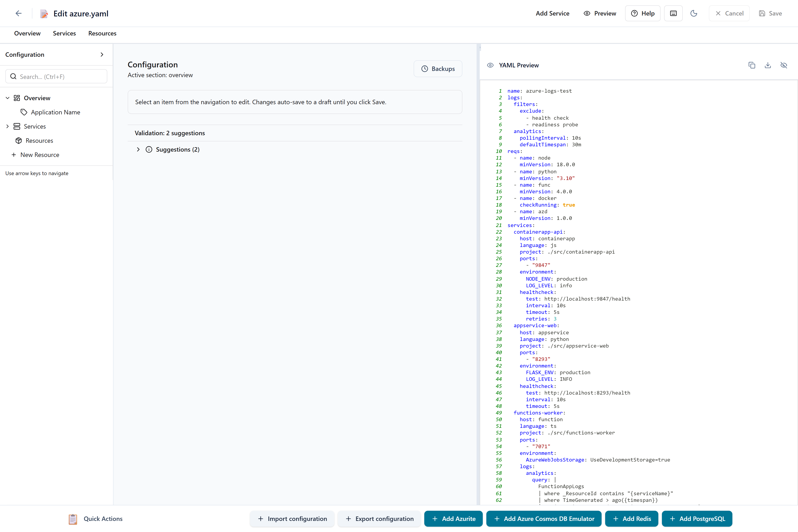This screenshot has width=798, height=532.
Task: Expand the Services tree in the sidebar
Action: tap(8, 126)
